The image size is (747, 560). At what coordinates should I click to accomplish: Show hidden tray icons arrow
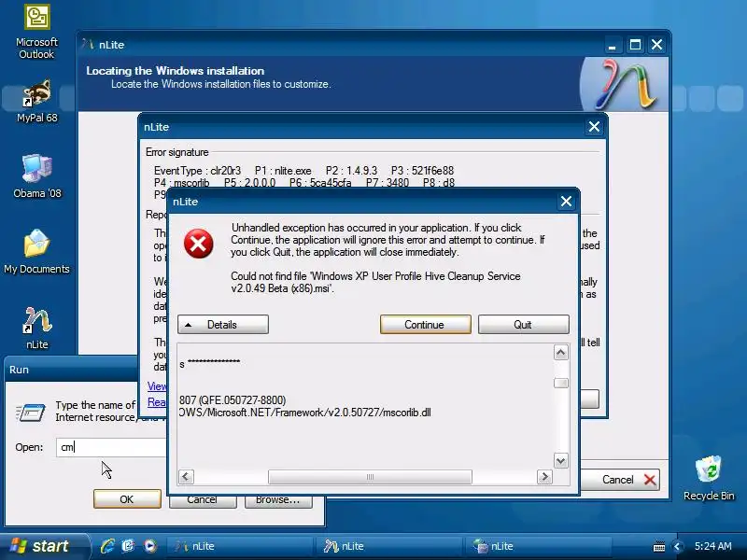coord(677,547)
